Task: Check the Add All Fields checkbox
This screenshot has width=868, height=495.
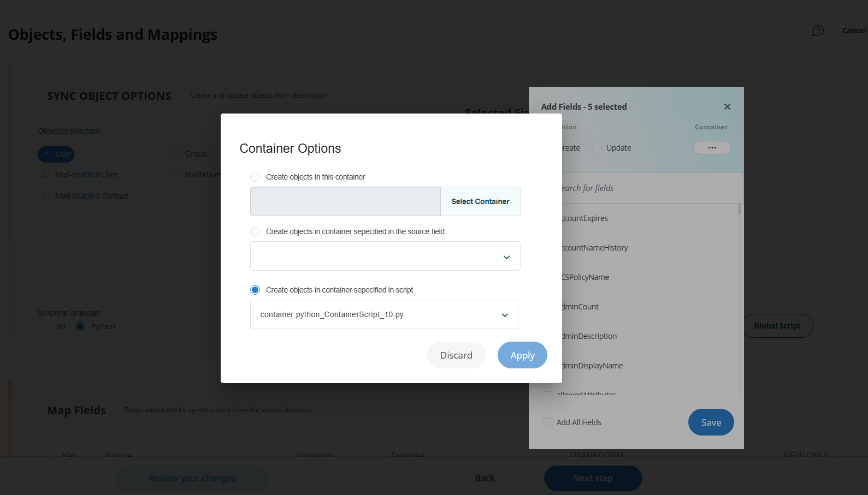Action: click(x=548, y=422)
